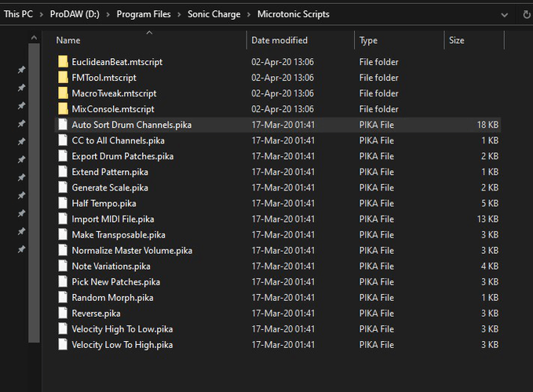The width and height of the screenshot is (533, 392).
Task: Click the Note Variations.pika file icon
Action: 63,266
